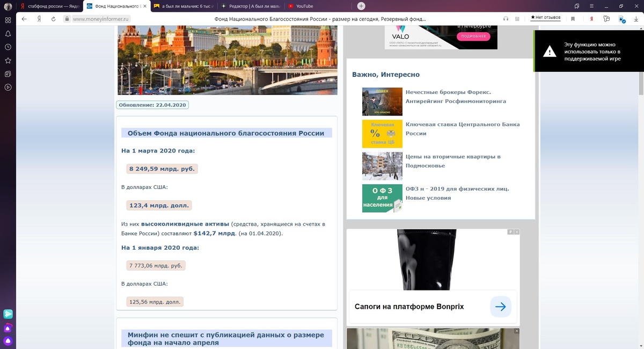Image resolution: width=644 pixels, height=349 pixels.
Task: Click the bottom purple Alice button
Action: (x=8, y=341)
